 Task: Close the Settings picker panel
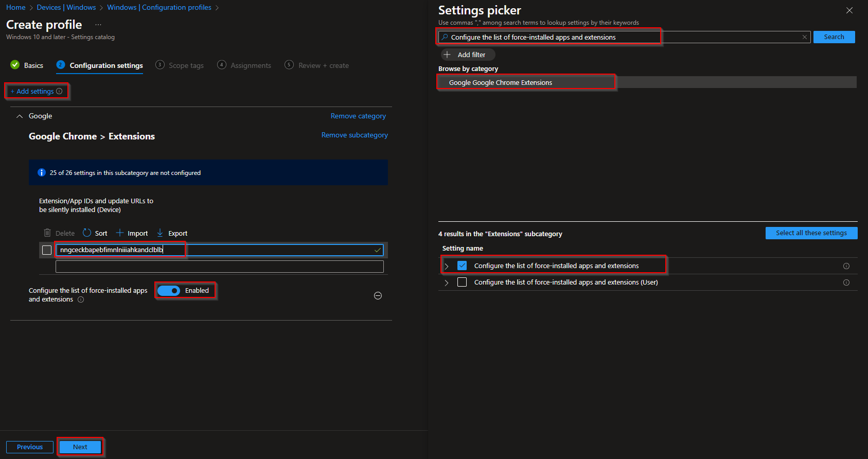point(849,10)
